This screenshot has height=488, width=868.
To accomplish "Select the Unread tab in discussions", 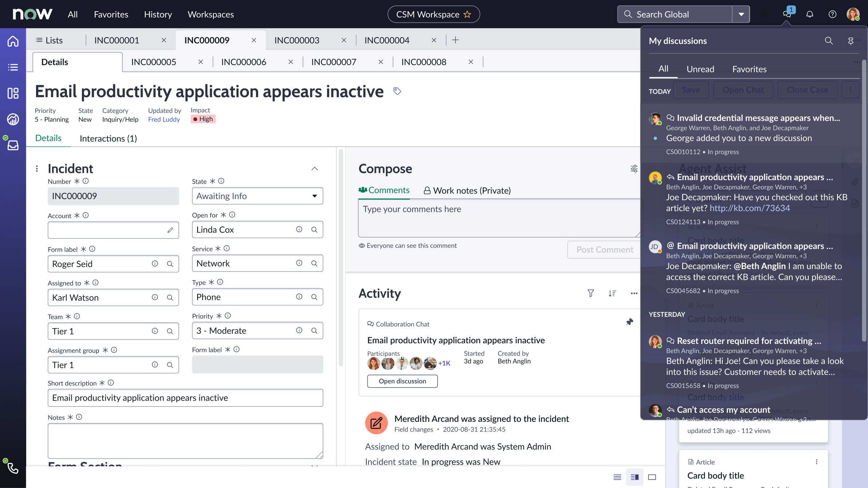I will [x=700, y=69].
